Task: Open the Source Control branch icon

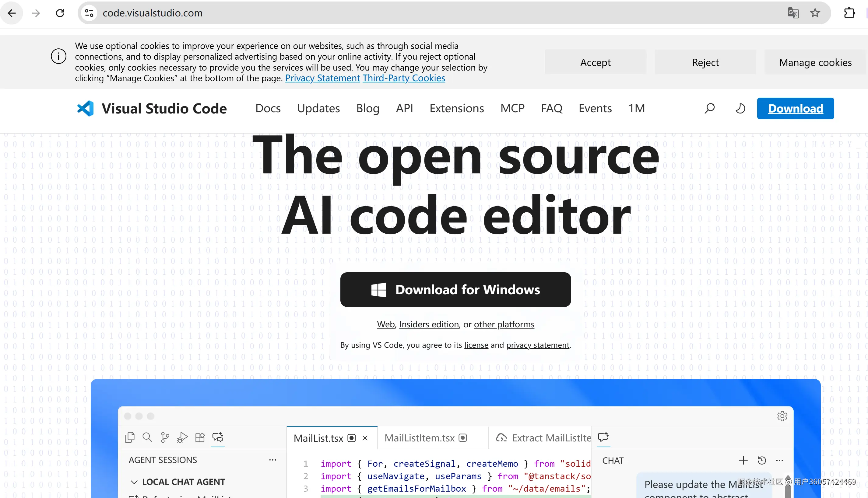Action: [165, 437]
